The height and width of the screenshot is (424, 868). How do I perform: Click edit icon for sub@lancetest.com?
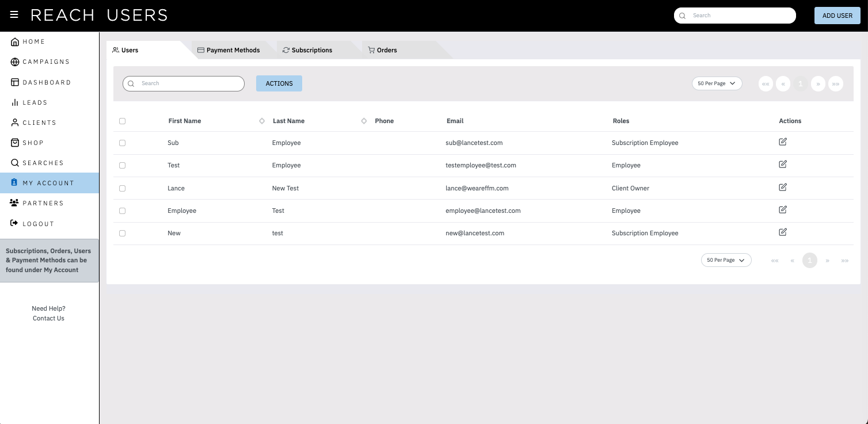[x=783, y=142]
